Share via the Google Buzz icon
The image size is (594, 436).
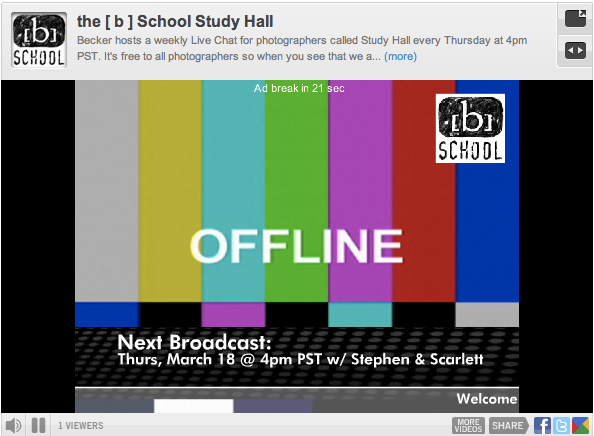[580, 425]
